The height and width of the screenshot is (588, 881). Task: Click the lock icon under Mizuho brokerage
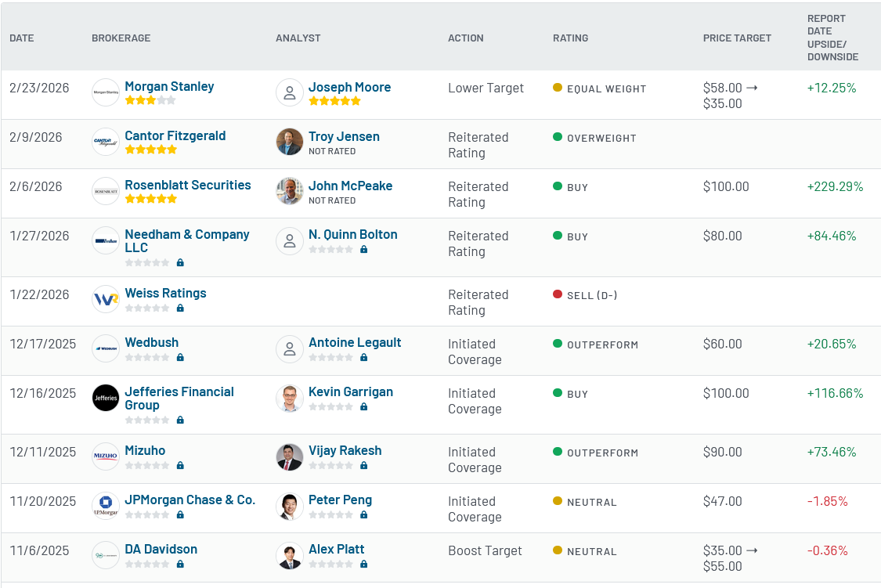click(180, 465)
